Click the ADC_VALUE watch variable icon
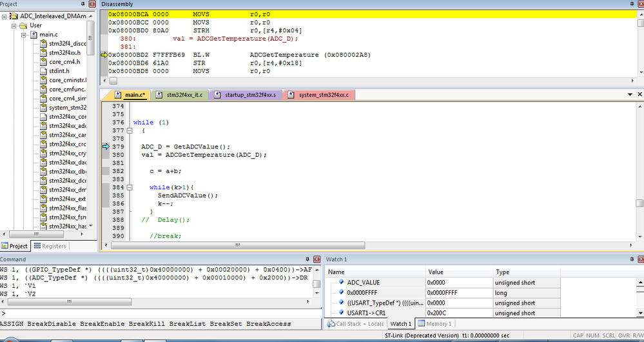The width and height of the screenshot is (644, 342). 340,283
